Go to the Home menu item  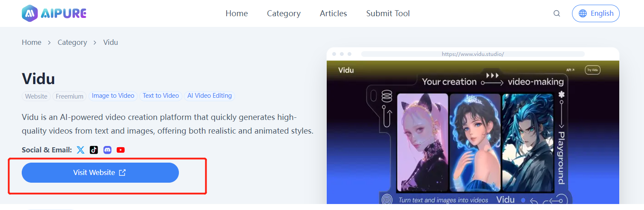(237, 14)
